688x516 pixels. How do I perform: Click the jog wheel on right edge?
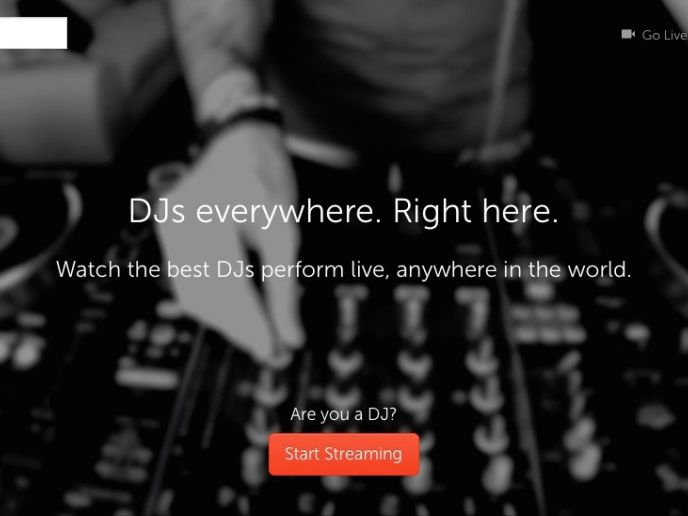pyautogui.click(x=667, y=233)
